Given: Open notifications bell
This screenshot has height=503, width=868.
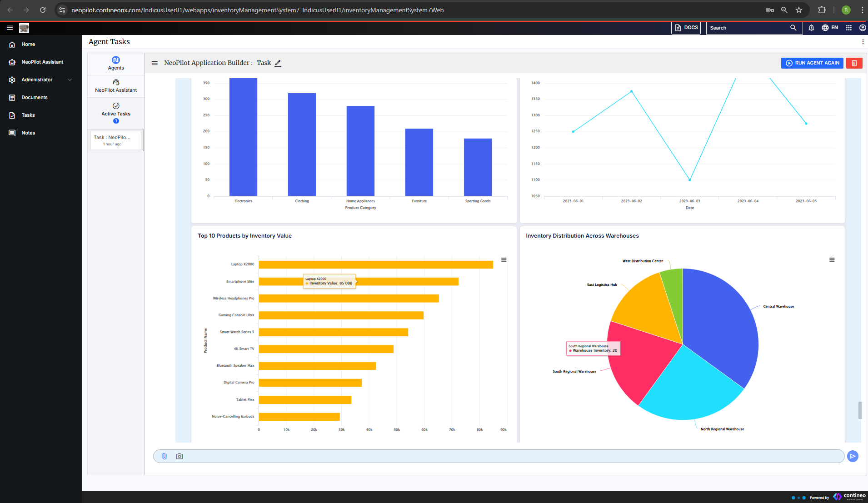Looking at the screenshot, I should tap(811, 28).
